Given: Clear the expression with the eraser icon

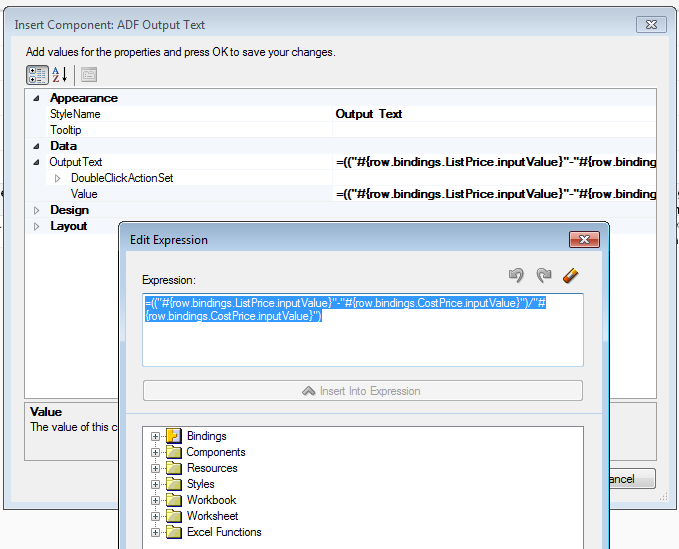Looking at the screenshot, I should point(570,275).
